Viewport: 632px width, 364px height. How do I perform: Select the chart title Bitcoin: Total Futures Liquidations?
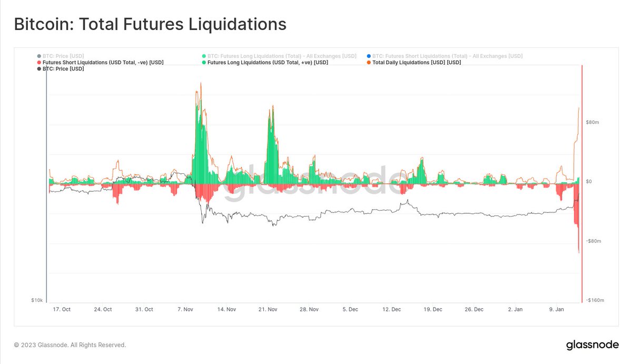tap(151, 24)
